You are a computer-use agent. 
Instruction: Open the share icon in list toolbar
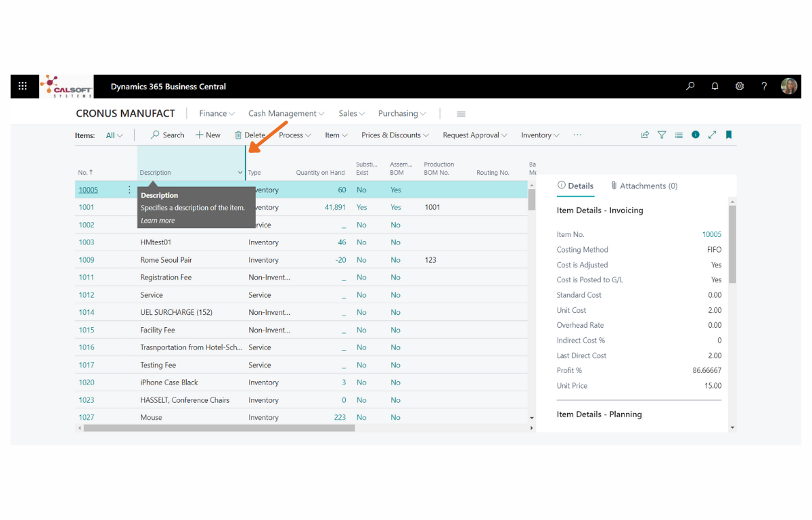[645, 135]
